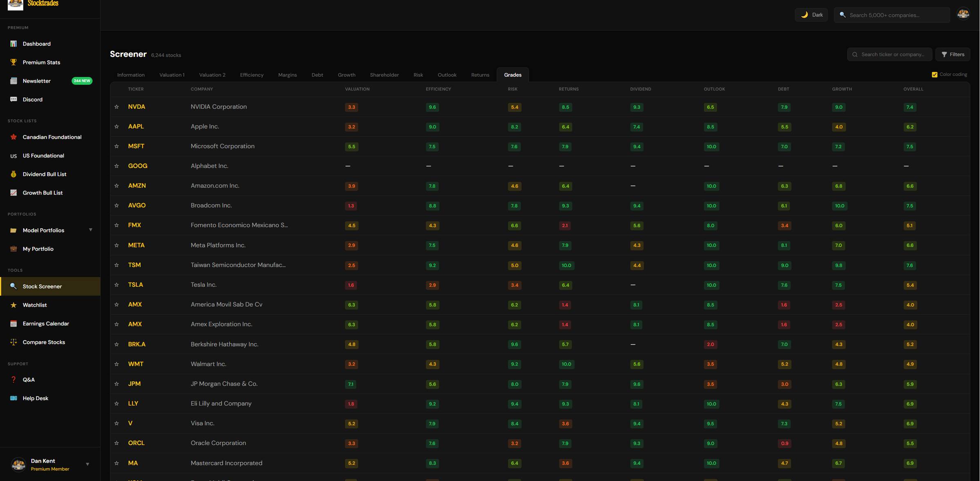This screenshot has width=980, height=481.
Task: Star NVDA to add to watchlist
Action: [116, 107]
